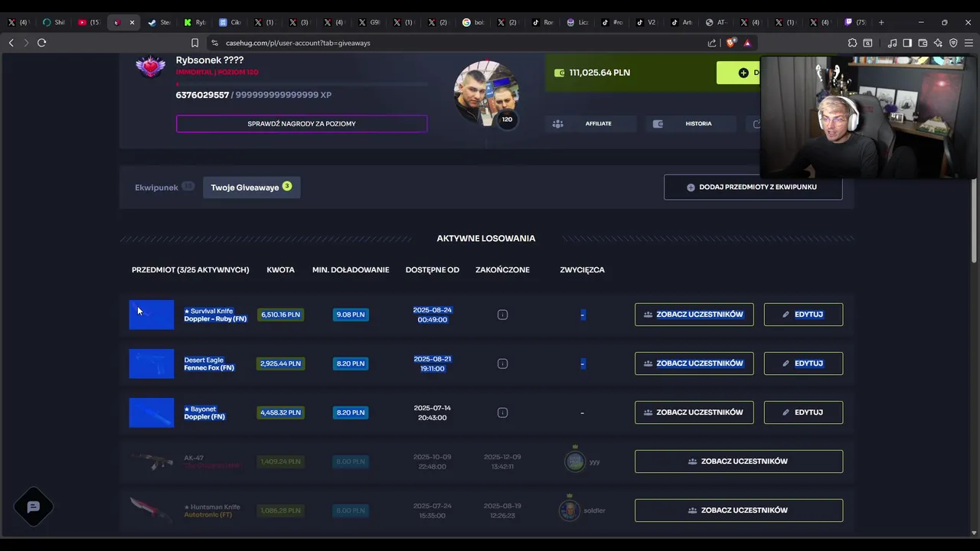
Task: Click info icon in Bayonet Doppler row
Action: [x=502, y=412]
